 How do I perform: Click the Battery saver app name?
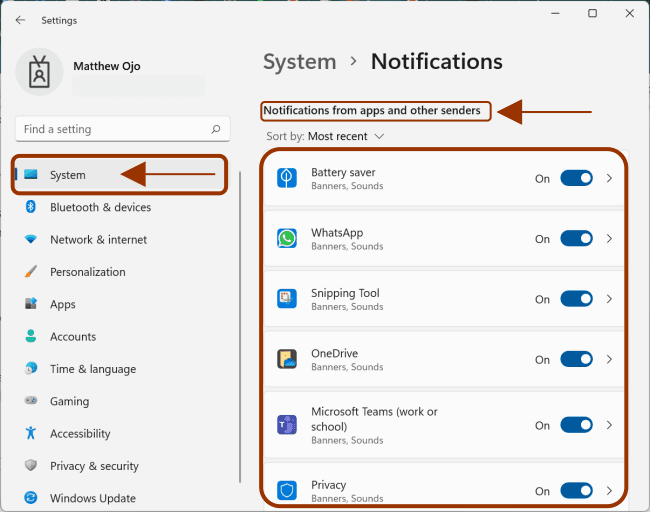[343, 172]
